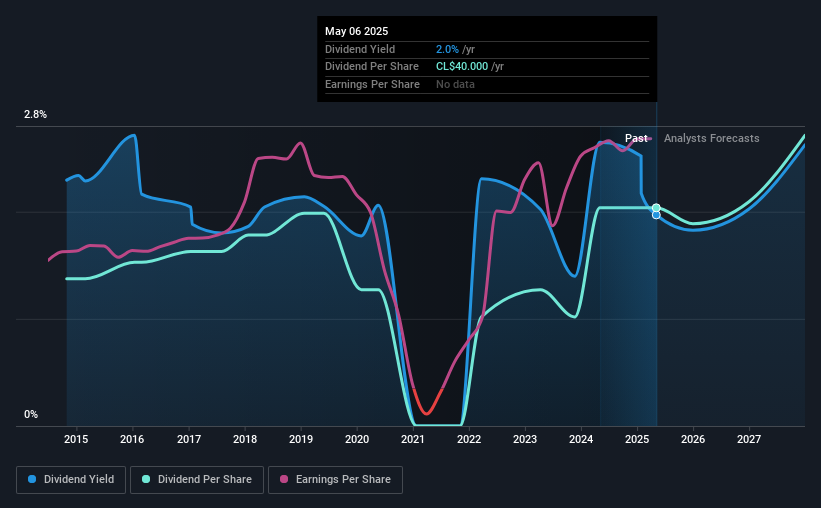This screenshot has width=821, height=508.
Task: Click the 0% y-axis label
Action: [x=31, y=414]
